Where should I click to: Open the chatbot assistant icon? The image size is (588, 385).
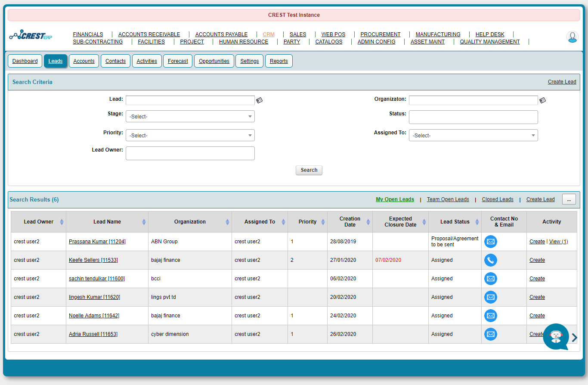pyautogui.click(x=556, y=336)
